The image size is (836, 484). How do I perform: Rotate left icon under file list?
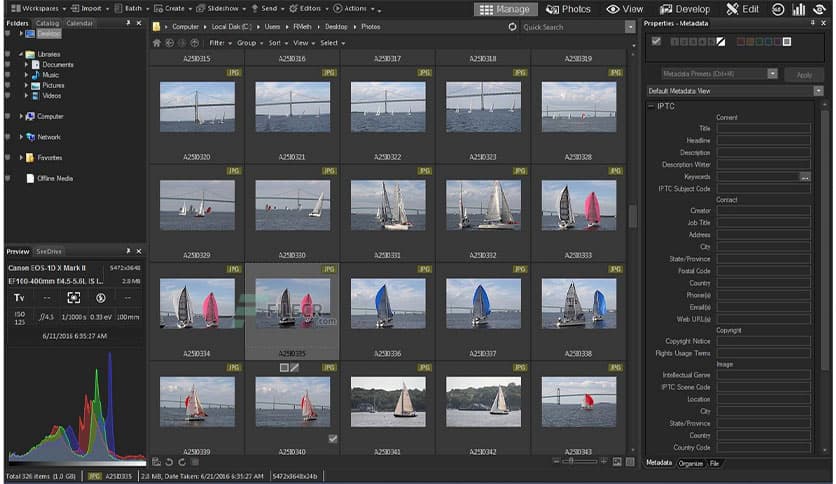pos(169,462)
